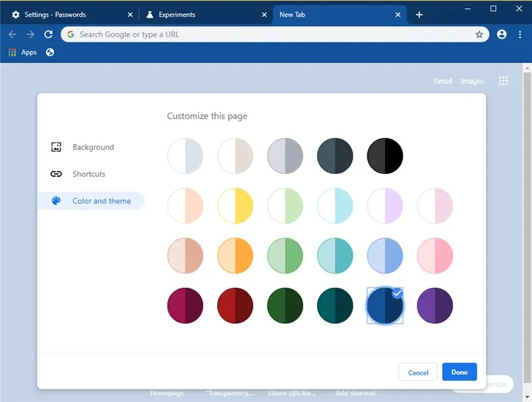Pick the white and yellow color theme
The image size is (532, 402).
pyautogui.click(x=235, y=205)
